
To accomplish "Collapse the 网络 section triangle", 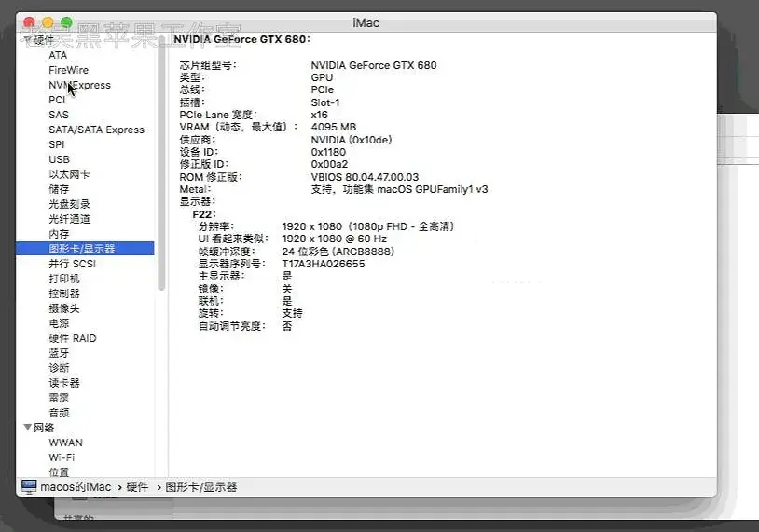I will [x=28, y=428].
